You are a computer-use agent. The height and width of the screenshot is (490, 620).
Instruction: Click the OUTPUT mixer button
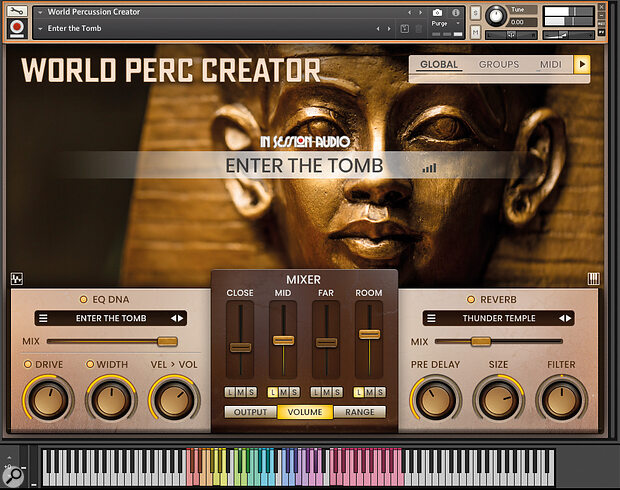coord(251,412)
